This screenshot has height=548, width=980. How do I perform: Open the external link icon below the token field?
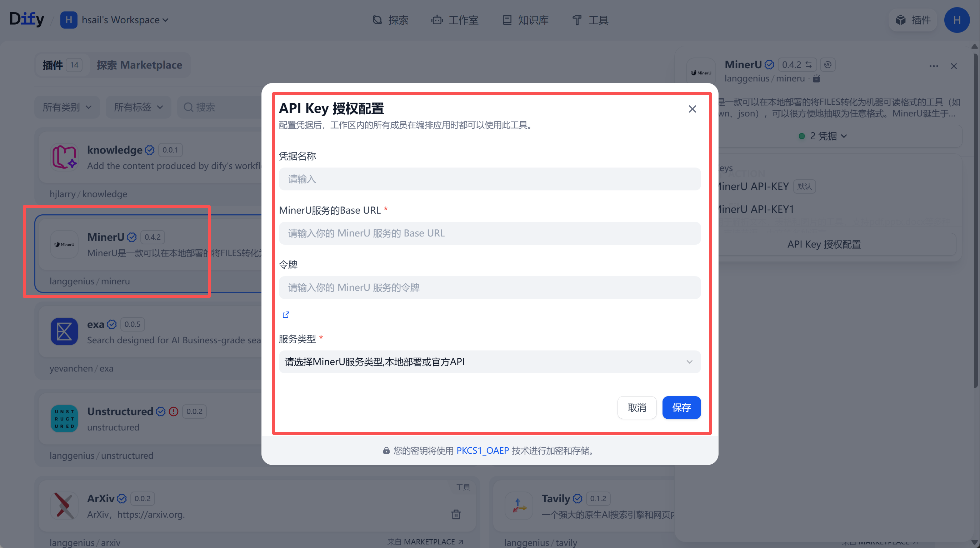pyautogui.click(x=286, y=315)
